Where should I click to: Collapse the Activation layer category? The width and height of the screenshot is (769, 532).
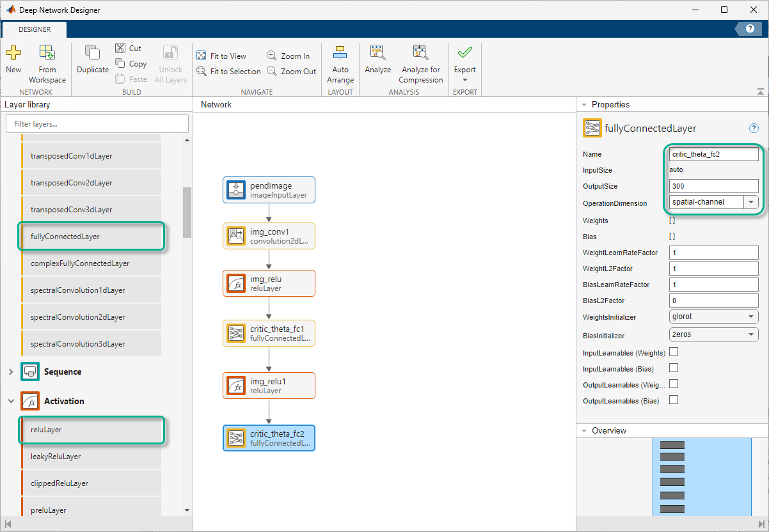[11, 401]
